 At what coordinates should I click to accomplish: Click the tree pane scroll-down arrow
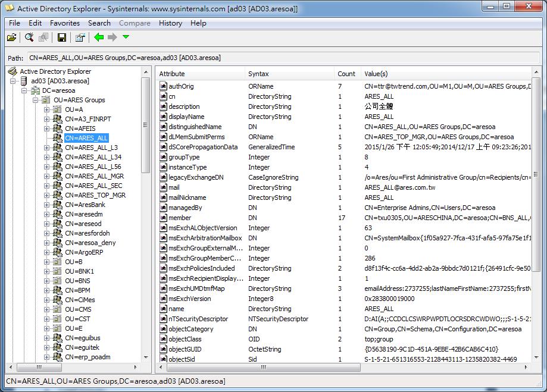(x=145, y=357)
